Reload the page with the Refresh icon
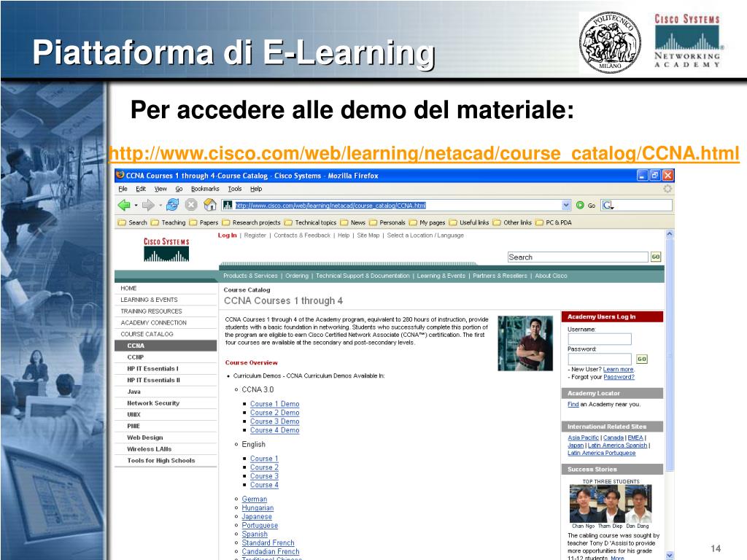This screenshot has height=560, width=747. (x=172, y=205)
